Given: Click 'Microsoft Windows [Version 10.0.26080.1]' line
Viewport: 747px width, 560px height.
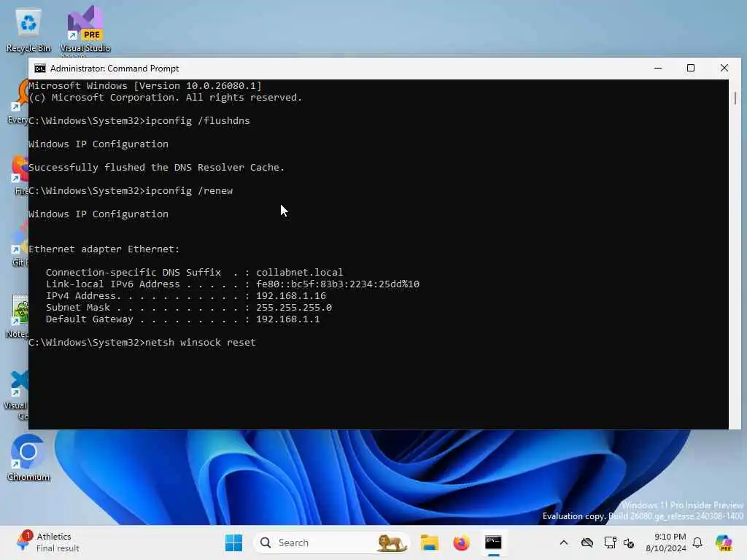Looking at the screenshot, I should [145, 86].
